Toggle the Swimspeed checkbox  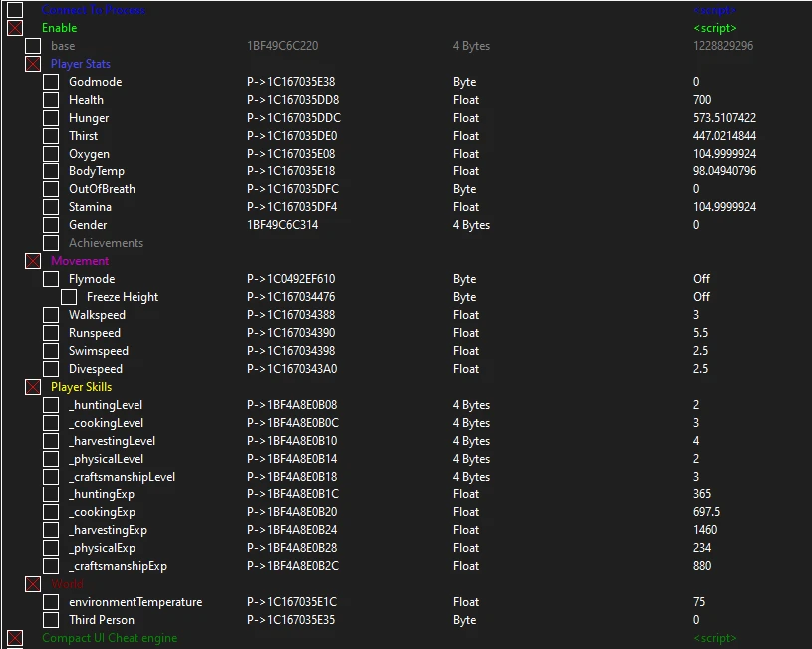(51, 351)
